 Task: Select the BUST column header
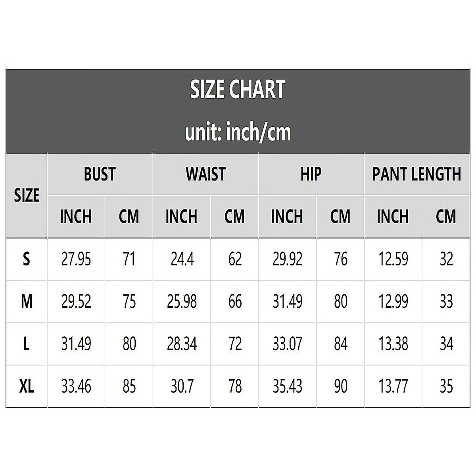[x=100, y=175]
